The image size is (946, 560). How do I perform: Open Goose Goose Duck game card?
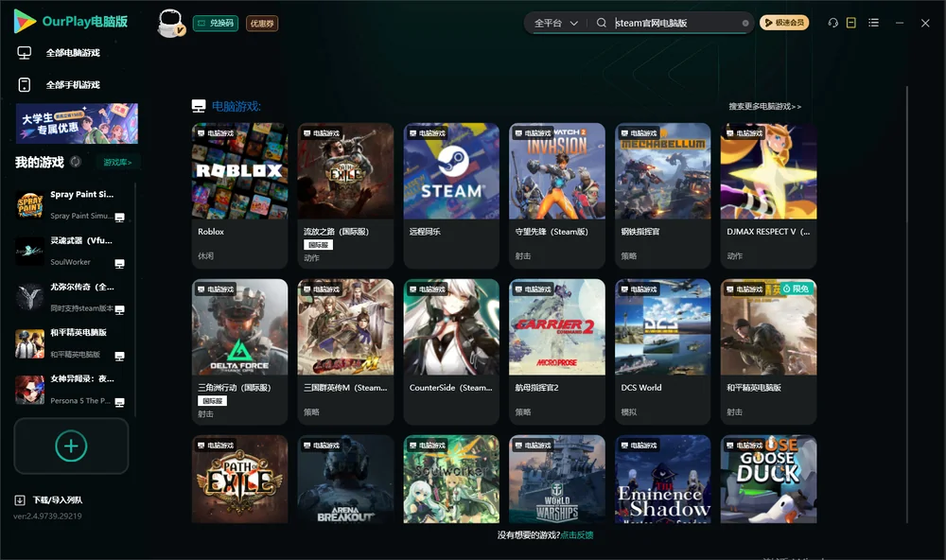(768, 480)
